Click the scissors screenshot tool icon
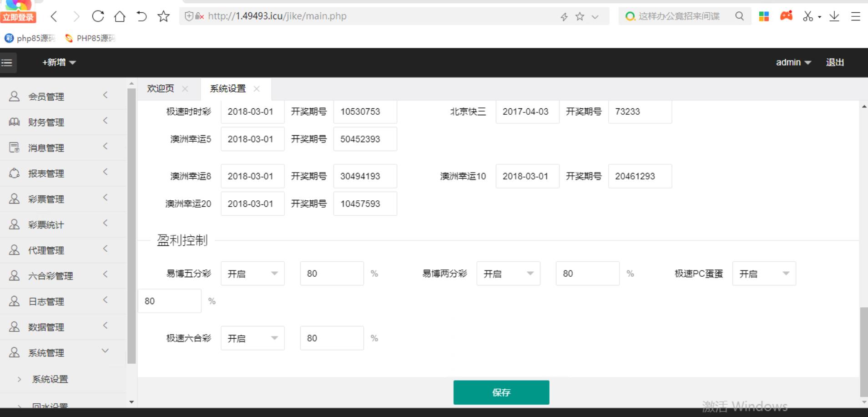 [x=807, y=16]
